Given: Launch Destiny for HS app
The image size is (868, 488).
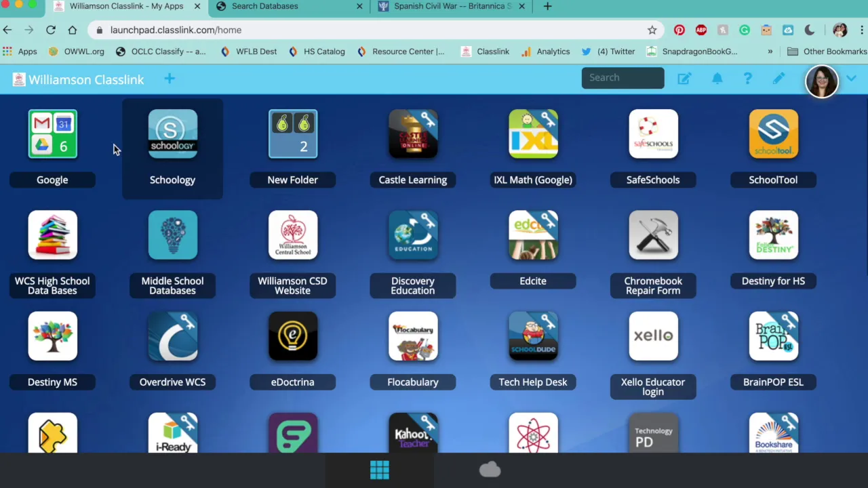Looking at the screenshot, I should pyautogui.click(x=773, y=235).
